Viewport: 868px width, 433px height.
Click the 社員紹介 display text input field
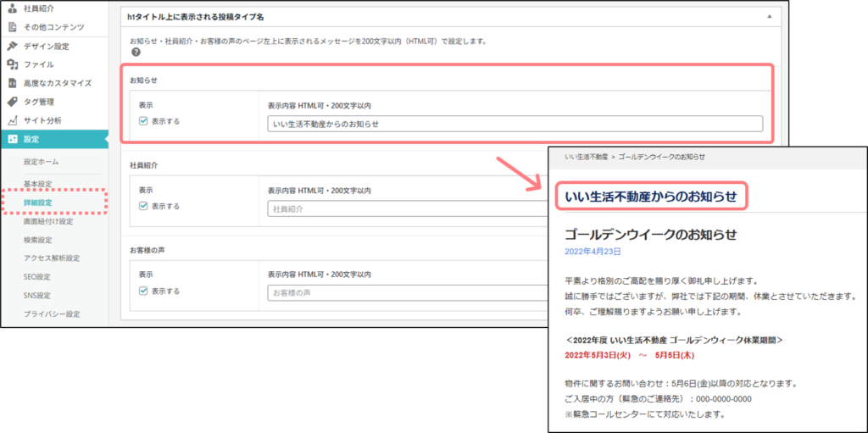[x=407, y=208]
